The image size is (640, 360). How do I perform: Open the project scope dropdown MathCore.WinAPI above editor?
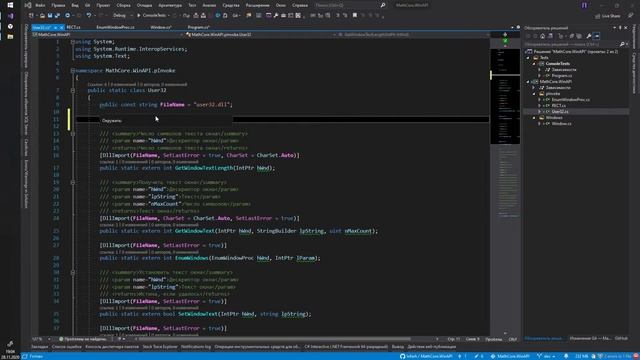coord(107,35)
